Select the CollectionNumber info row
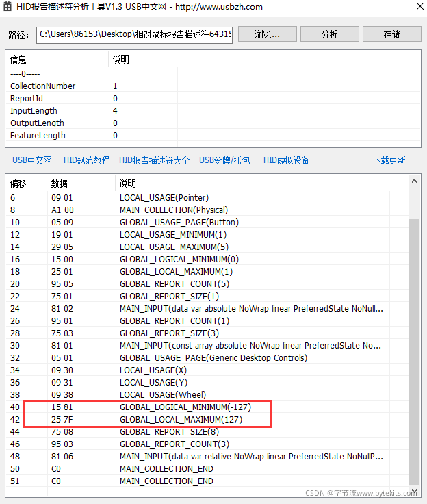427x504 pixels. point(213,86)
